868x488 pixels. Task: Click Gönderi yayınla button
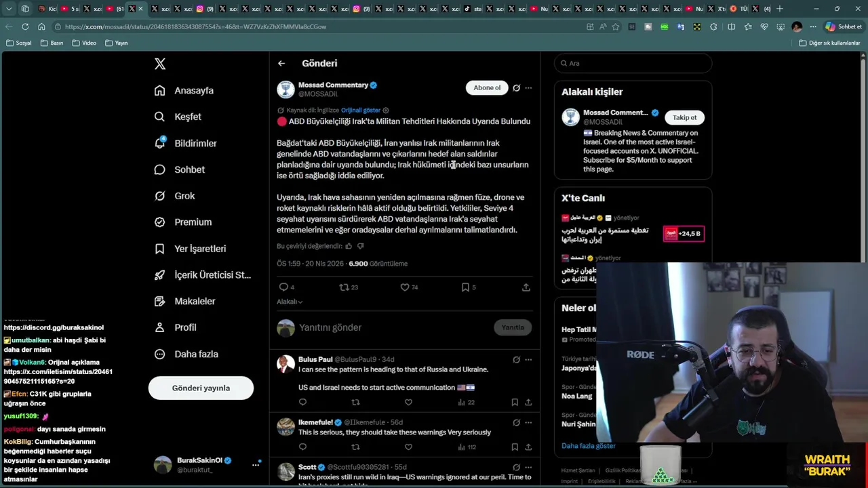(x=201, y=388)
